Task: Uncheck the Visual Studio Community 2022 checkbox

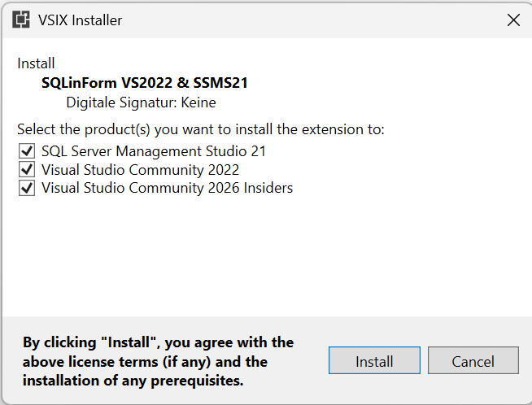Action: 27,170
